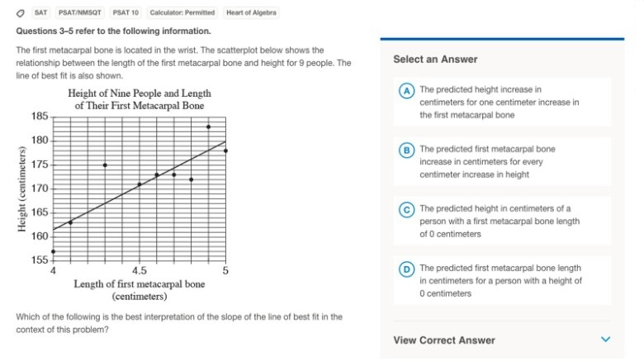Open the Heart of Algebra tag
Screen dimensions: 644x362
click(251, 12)
